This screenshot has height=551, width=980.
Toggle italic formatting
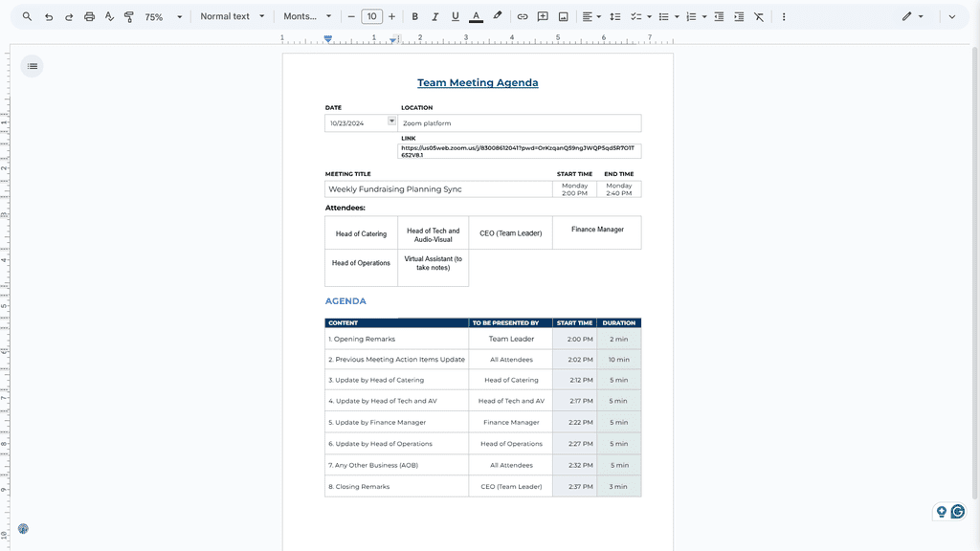[435, 17]
